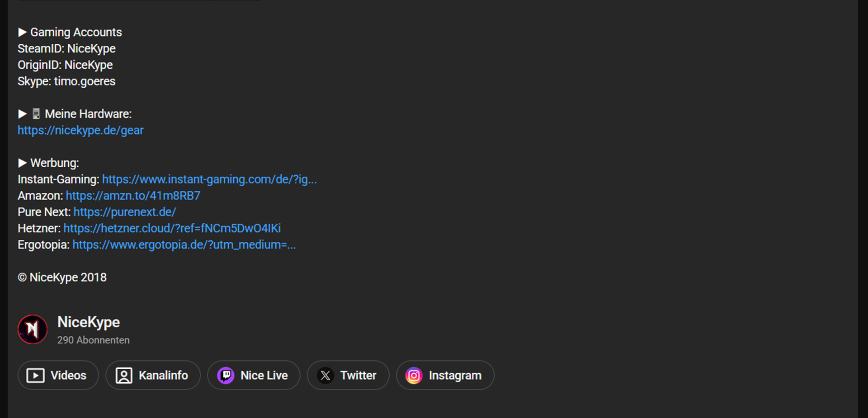Click the 290 Abonnenten subscriber count
Image resolution: width=868 pixels, height=418 pixels.
tap(93, 340)
